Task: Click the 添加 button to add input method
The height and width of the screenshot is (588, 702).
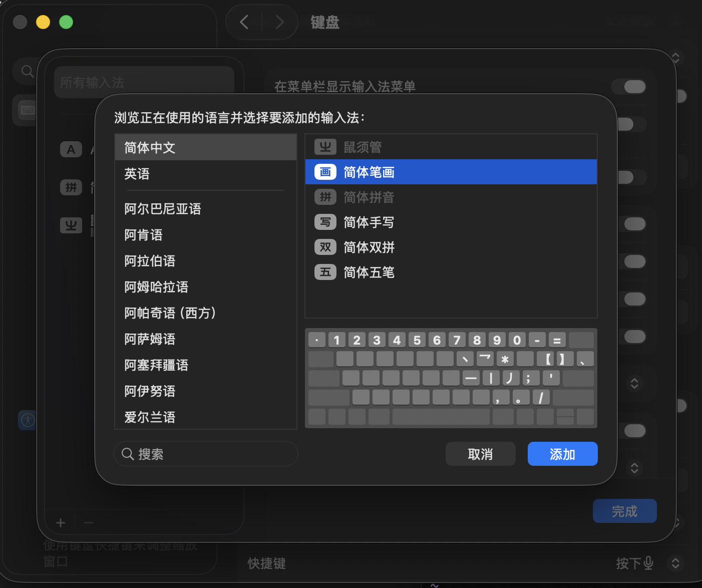Action: (x=562, y=454)
